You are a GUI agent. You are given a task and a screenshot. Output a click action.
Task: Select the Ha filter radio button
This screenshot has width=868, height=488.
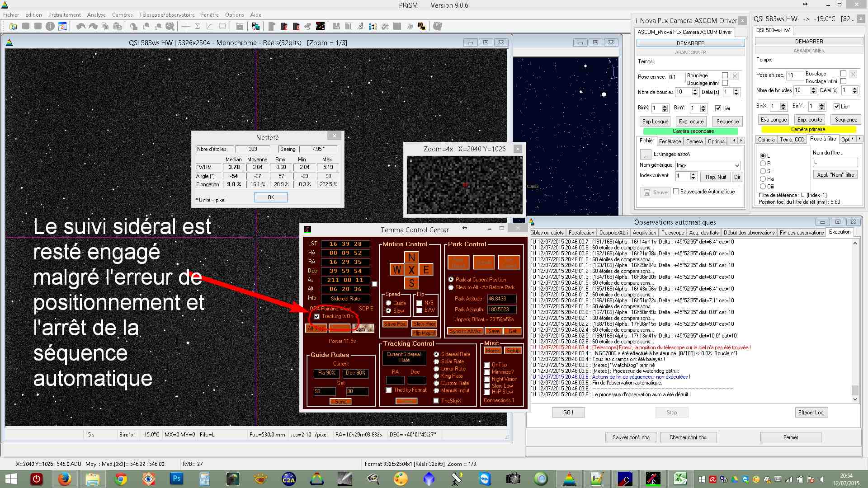(763, 179)
